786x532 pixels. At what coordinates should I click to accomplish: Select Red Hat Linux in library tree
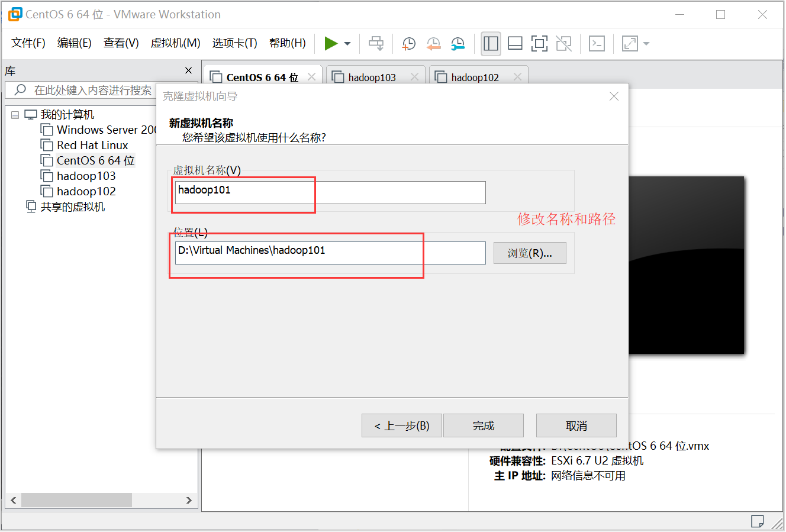(x=85, y=145)
